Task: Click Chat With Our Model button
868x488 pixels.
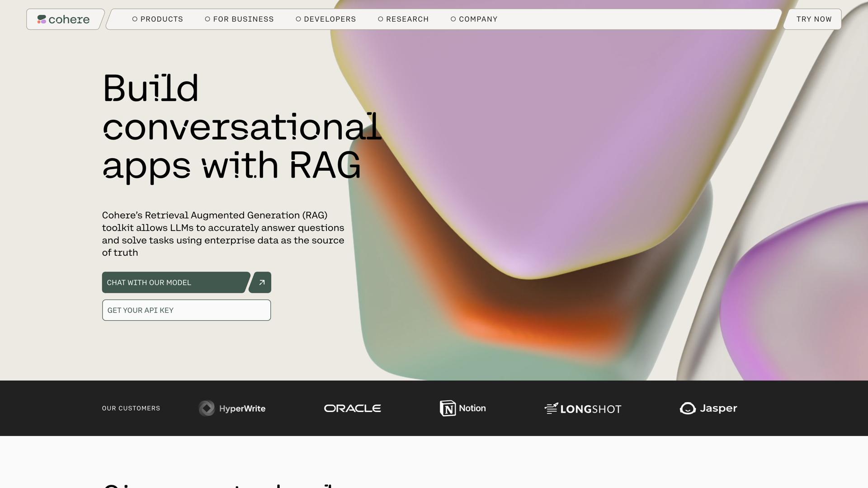Action: (x=175, y=282)
